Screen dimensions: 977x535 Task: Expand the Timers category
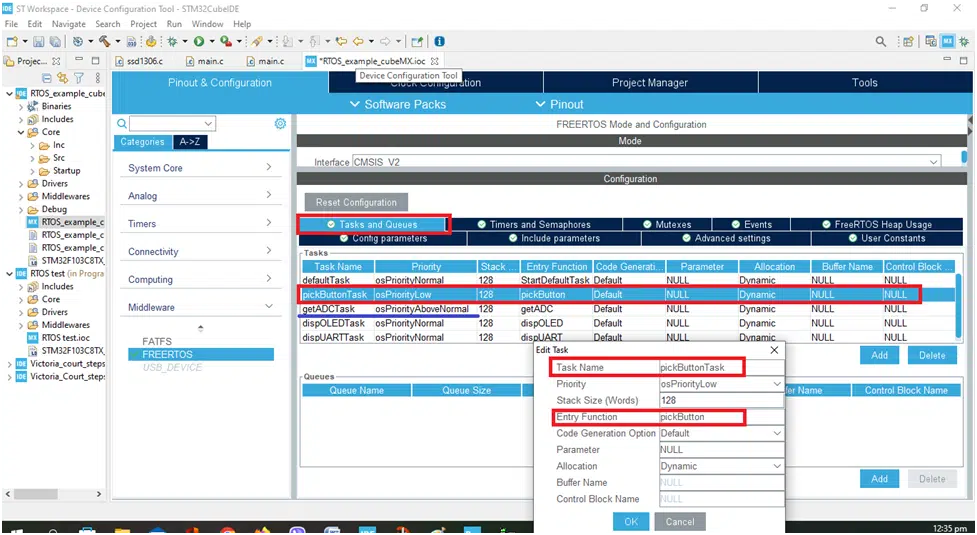pos(200,224)
